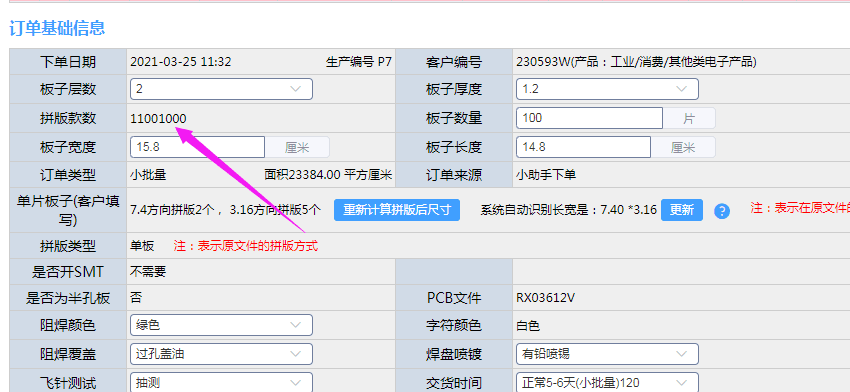The width and height of the screenshot is (850, 392).
Task: Click the PCB file name RX03612V
Action: (545, 298)
